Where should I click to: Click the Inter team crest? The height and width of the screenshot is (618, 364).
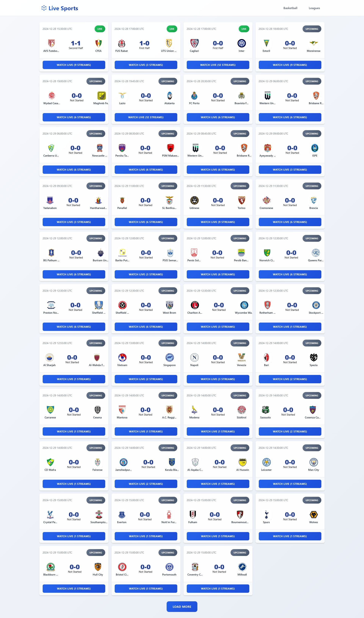click(241, 43)
